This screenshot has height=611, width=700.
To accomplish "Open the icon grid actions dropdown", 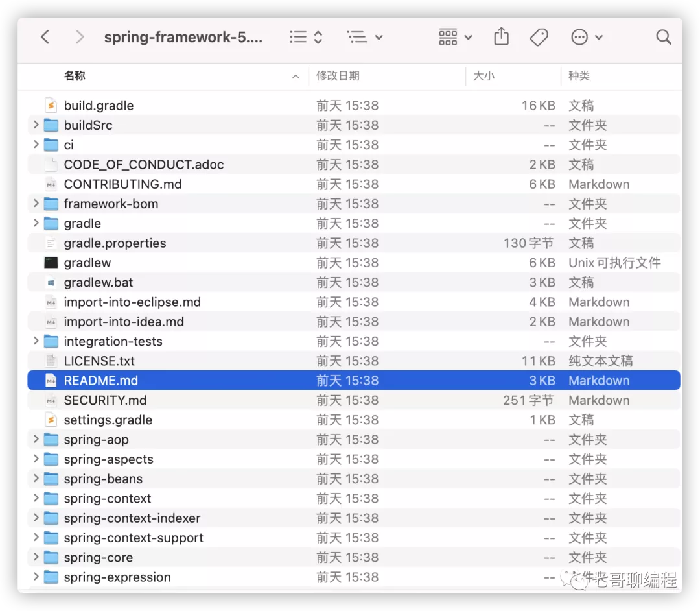I will click(x=456, y=37).
